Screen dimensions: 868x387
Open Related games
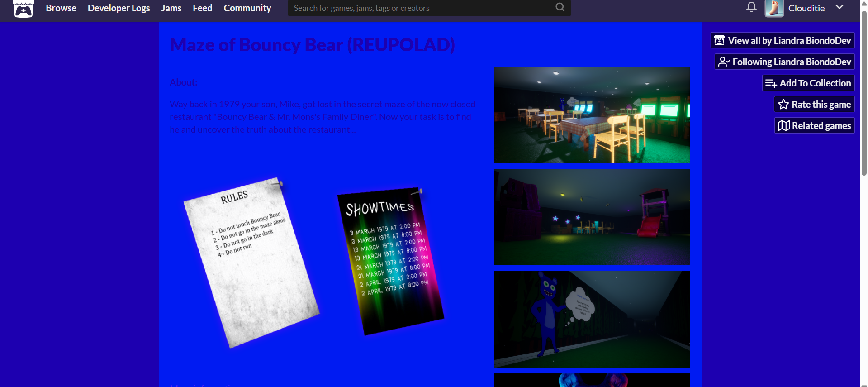(815, 125)
